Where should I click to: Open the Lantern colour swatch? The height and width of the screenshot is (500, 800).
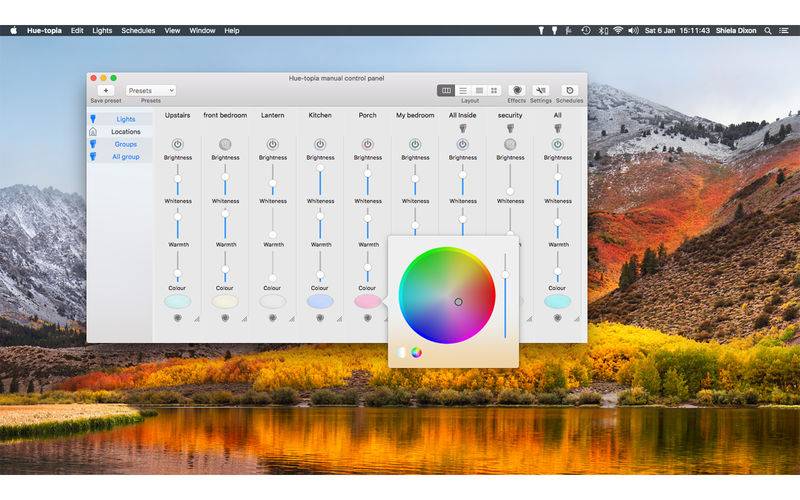(x=272, y=302)
